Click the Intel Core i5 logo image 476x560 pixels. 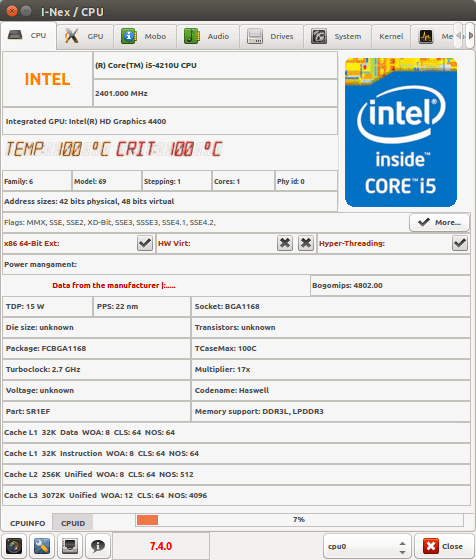[401, 132]
